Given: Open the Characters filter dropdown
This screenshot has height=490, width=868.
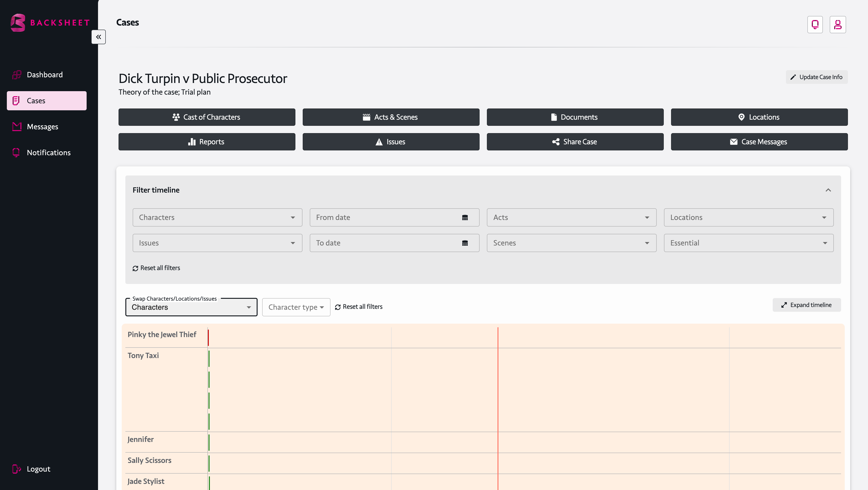Looking at the screenshot, I should pyautogui.click(x=217, y=218).
